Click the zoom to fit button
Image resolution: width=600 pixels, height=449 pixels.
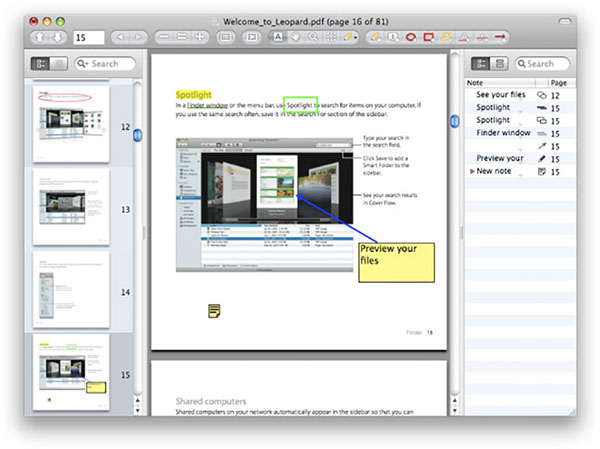[226, 37]
